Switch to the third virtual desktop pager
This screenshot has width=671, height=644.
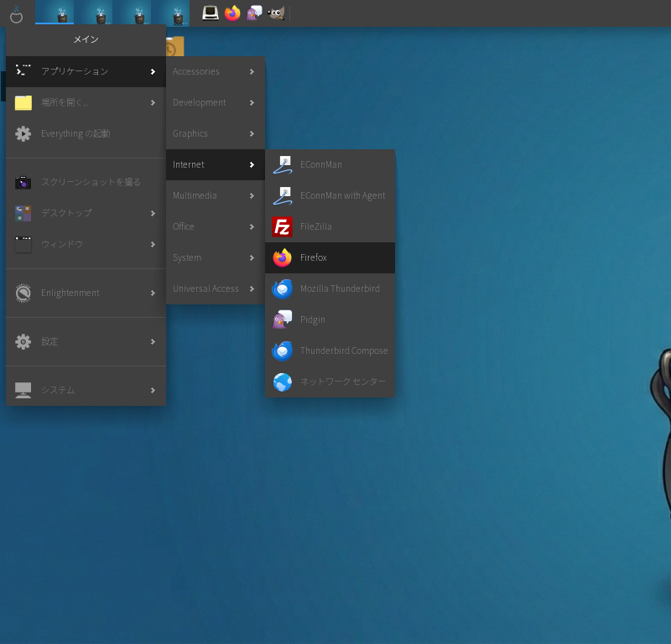[x=132, y=13]
